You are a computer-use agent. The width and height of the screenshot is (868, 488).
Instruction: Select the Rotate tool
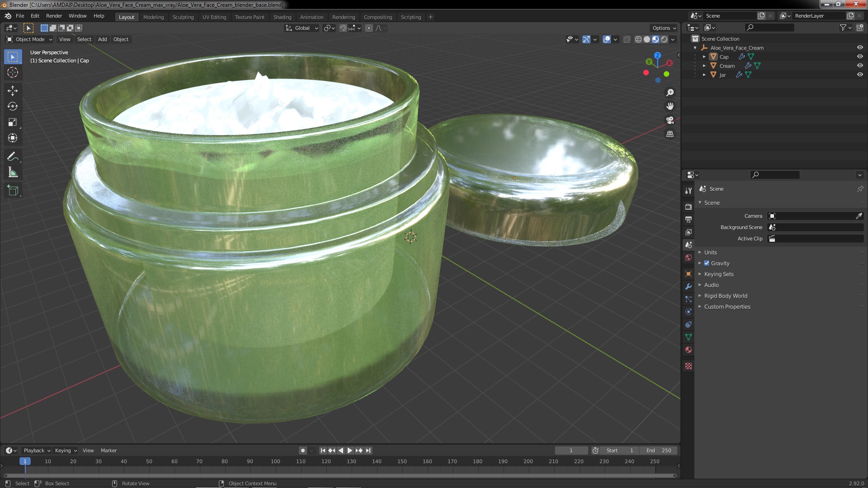pos(13,107)
